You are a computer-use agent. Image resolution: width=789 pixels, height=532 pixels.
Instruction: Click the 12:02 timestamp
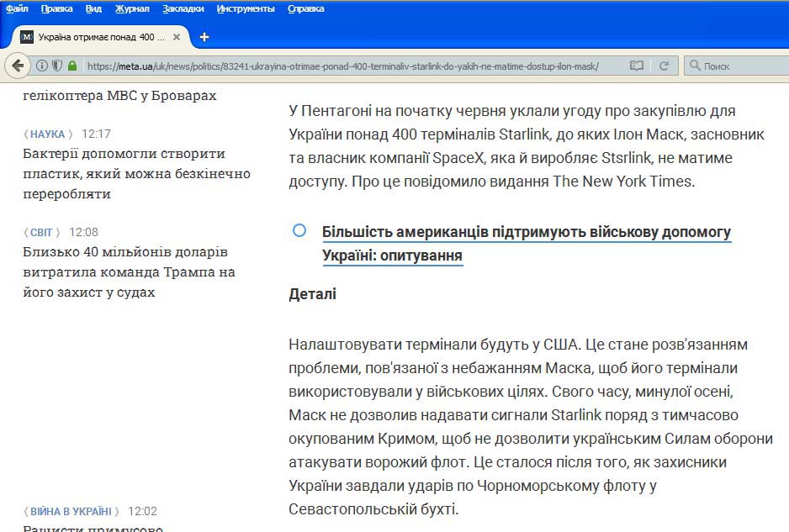pyautogui.click(x=142, y=511)
